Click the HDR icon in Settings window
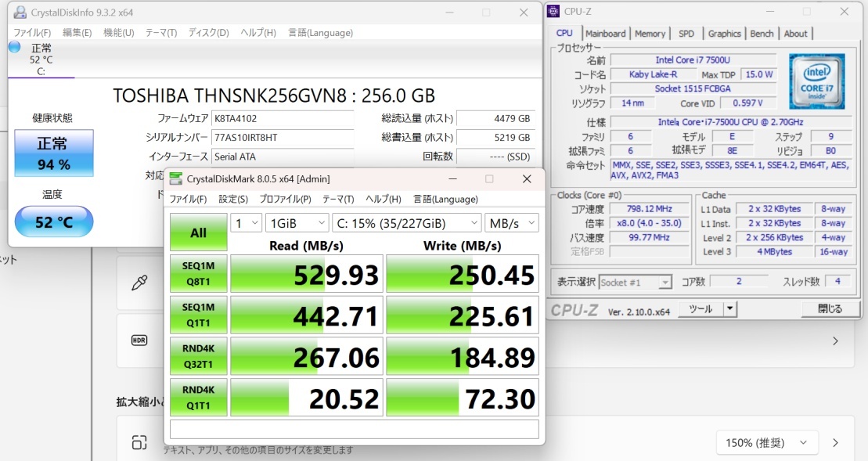Viewport: 868px width, 461px height. coord(139,340)
